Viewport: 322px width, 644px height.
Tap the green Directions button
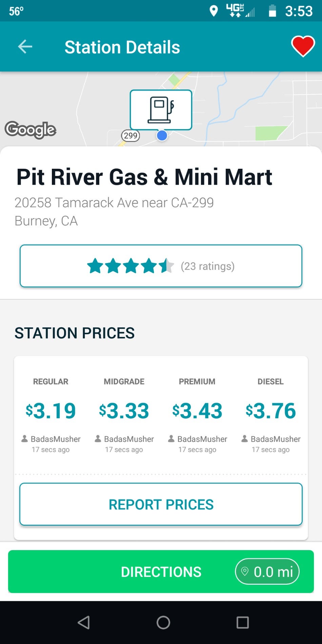pos(161,572)
